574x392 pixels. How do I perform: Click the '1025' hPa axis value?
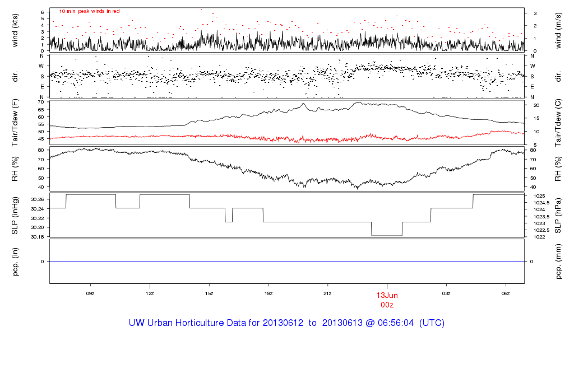(x=539, y=196)
